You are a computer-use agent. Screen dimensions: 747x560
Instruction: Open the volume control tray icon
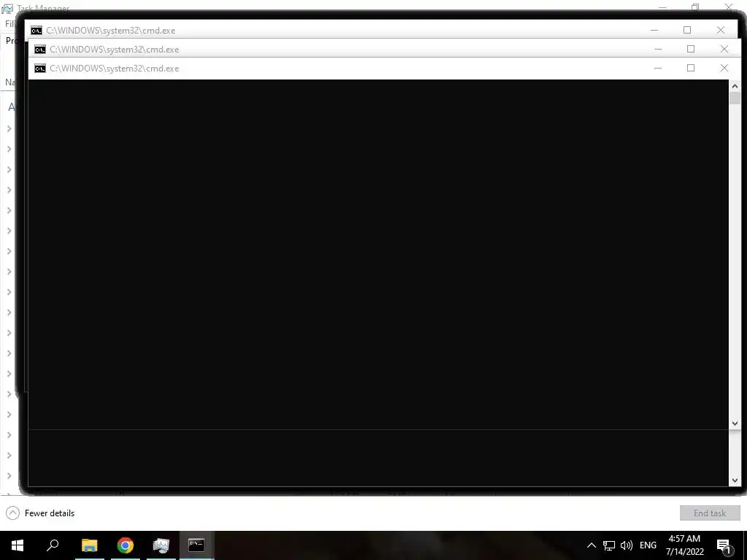click(627, 545)
